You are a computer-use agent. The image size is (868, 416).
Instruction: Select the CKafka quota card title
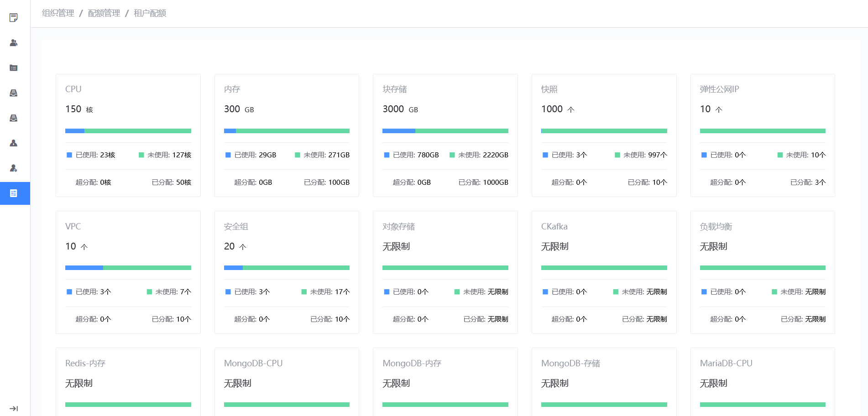pyautogui.click(x=554, y=226)
